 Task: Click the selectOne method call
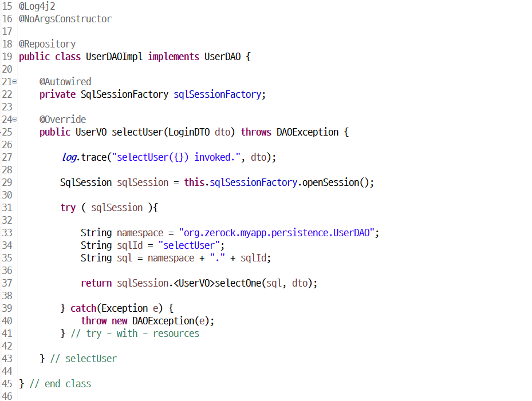point(238,283)
